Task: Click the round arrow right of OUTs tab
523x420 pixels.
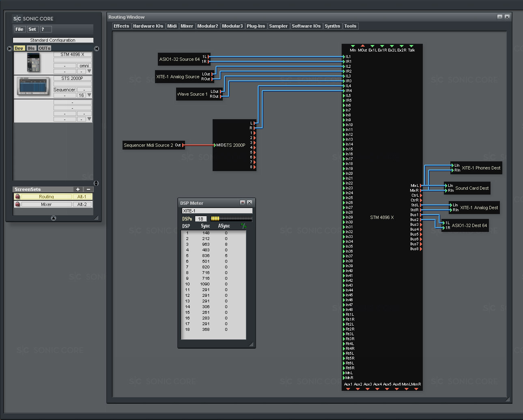Action: tap(97, 48)
